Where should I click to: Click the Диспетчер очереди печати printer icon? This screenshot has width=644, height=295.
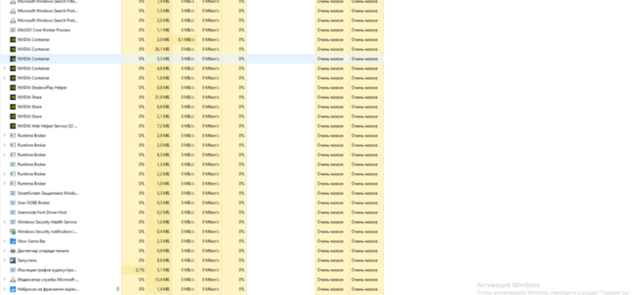[13, 251]
